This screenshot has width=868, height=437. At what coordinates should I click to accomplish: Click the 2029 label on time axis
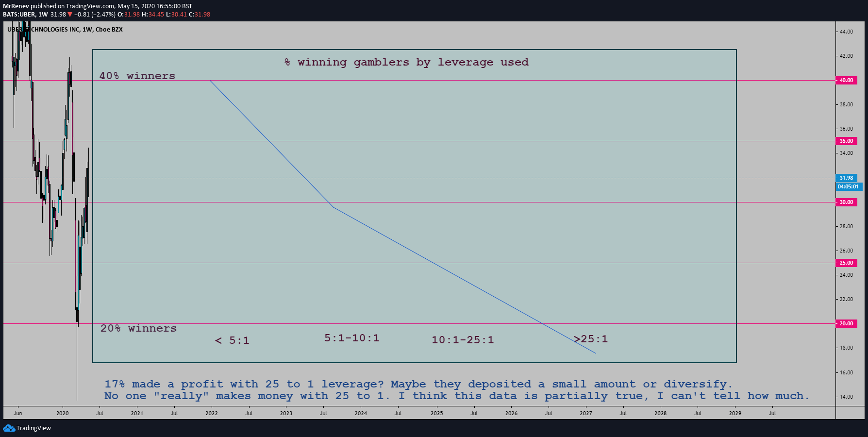pos(735,413)
